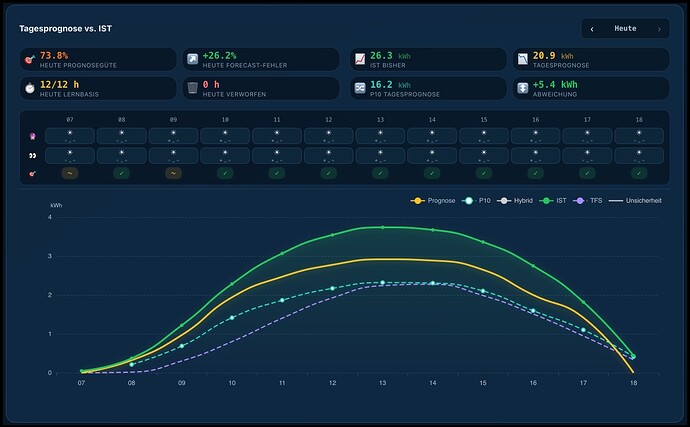690x427 pixels.
Task: Click the trash bin icon for Heute Verworfen
Action: pyautogui.click(x=193, y=88)
